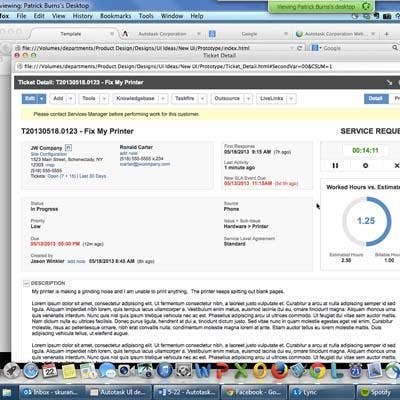
Task: Click the add note link by Jason Winkler
Action: click(x=76, y=262)
